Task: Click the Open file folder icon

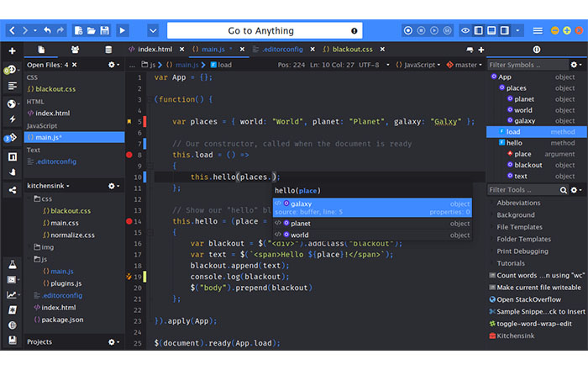Action: click(x=91, y=31)
